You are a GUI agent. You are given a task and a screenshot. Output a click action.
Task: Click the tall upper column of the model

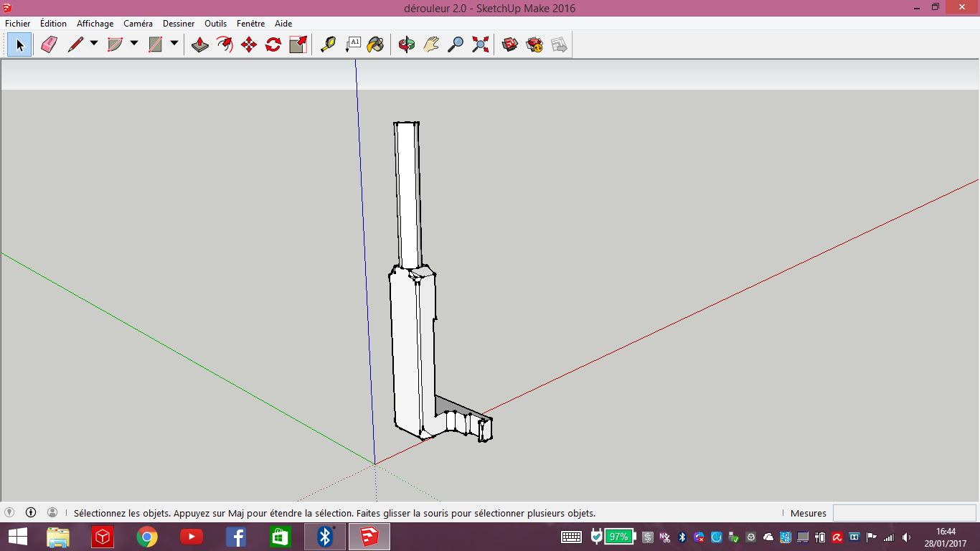point(407,195)
